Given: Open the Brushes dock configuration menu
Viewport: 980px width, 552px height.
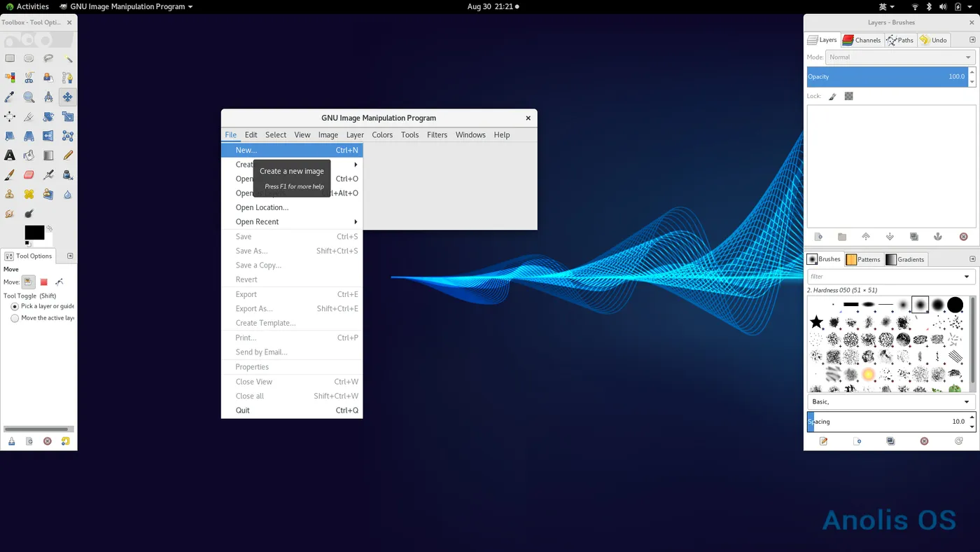Looking at the screenshot, I should coord(972,259).
